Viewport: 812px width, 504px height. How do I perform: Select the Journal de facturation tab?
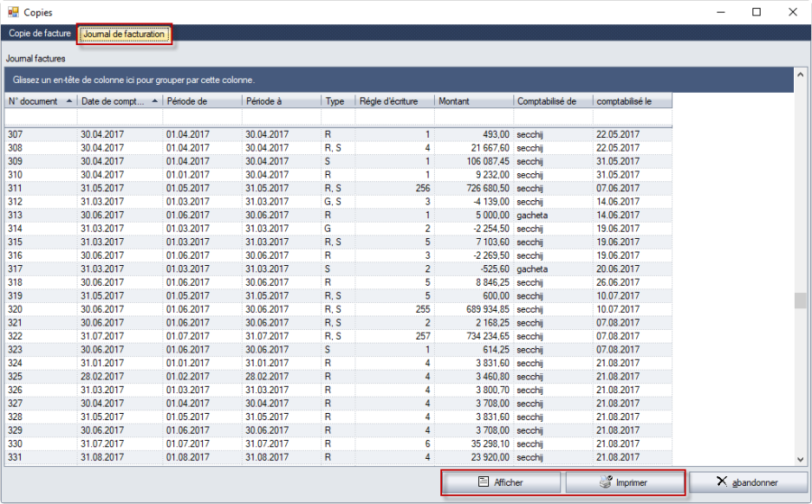(x=125, y=34)
